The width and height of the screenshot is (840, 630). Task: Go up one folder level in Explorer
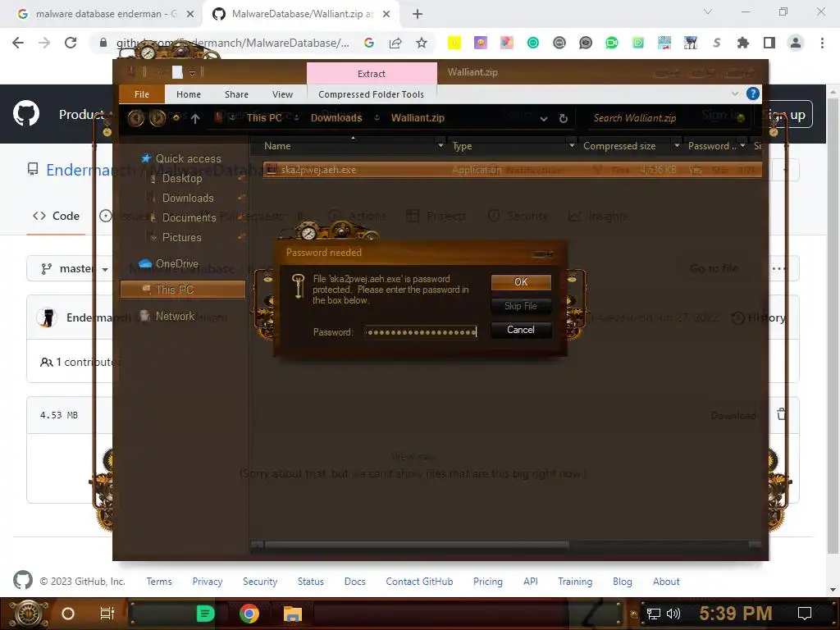point(195,118)
